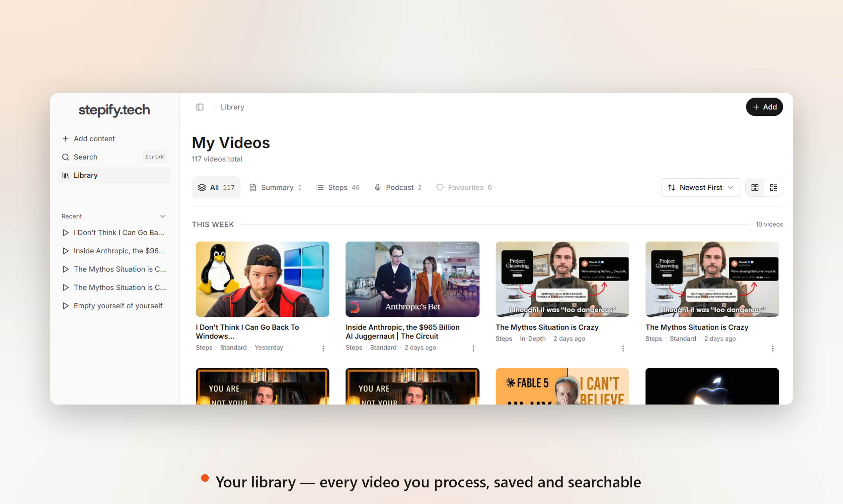Screen dimensions: 843x504
Task: Click the play icon beside 'I Don't Think I Can Go Ba...'
Action: (66, 233)
